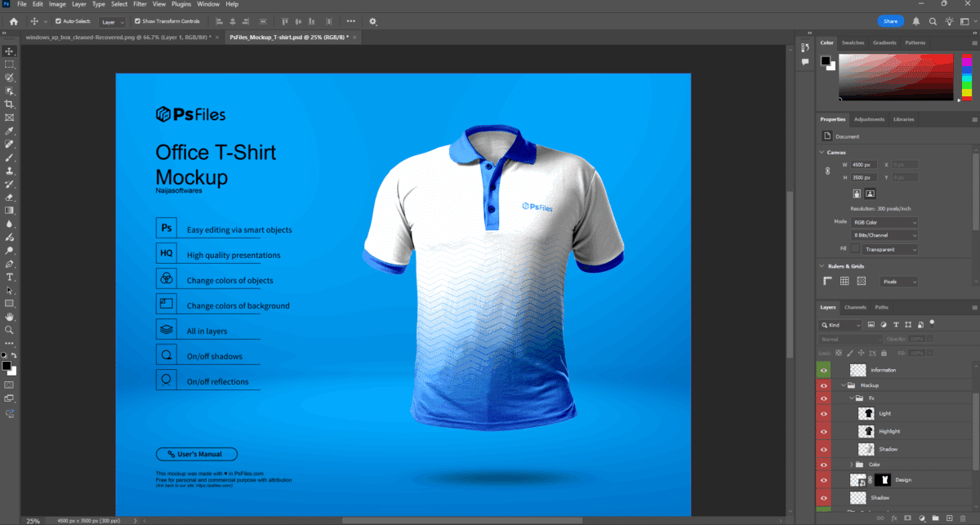The height and width of the screenshot is (525, 980).
Task: Toggle visibility of the Information layer
Action: [x=823, y=370]
